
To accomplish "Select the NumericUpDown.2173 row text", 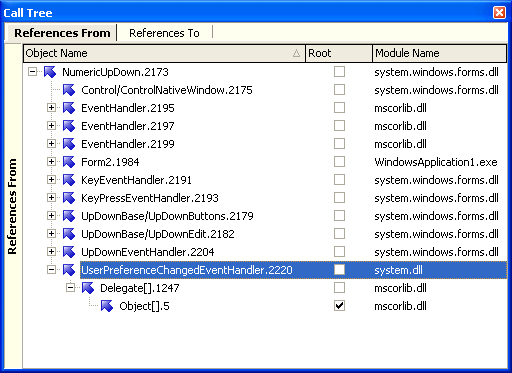I will [x=115, y=72].
